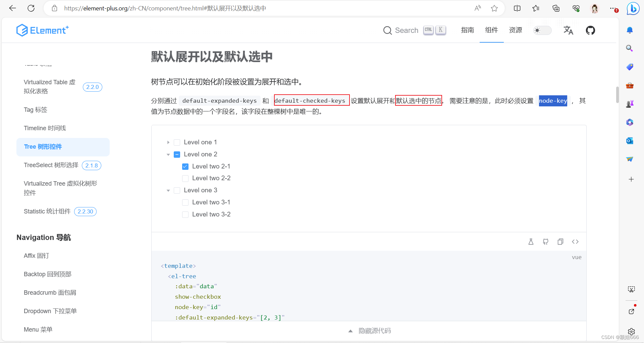Check the Level one 1 checkbox
Screen dimensions: 644x343
pyautogui.click(x=177, y=142)
